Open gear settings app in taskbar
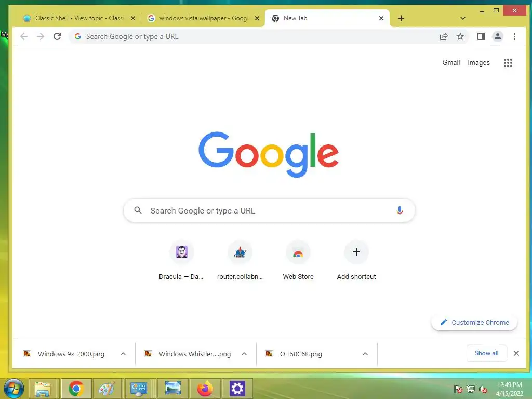The height and width of the screenshot is (399, 532). click(x=237, y=389)
